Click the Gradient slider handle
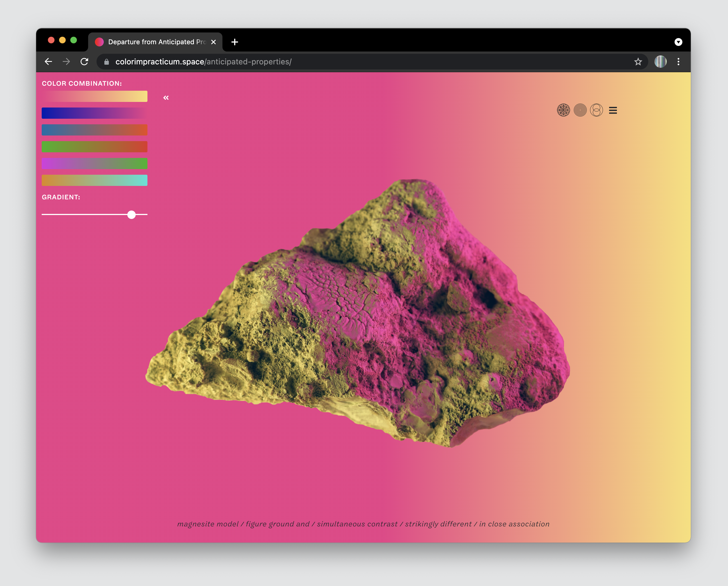 click(x=132, y=214)
